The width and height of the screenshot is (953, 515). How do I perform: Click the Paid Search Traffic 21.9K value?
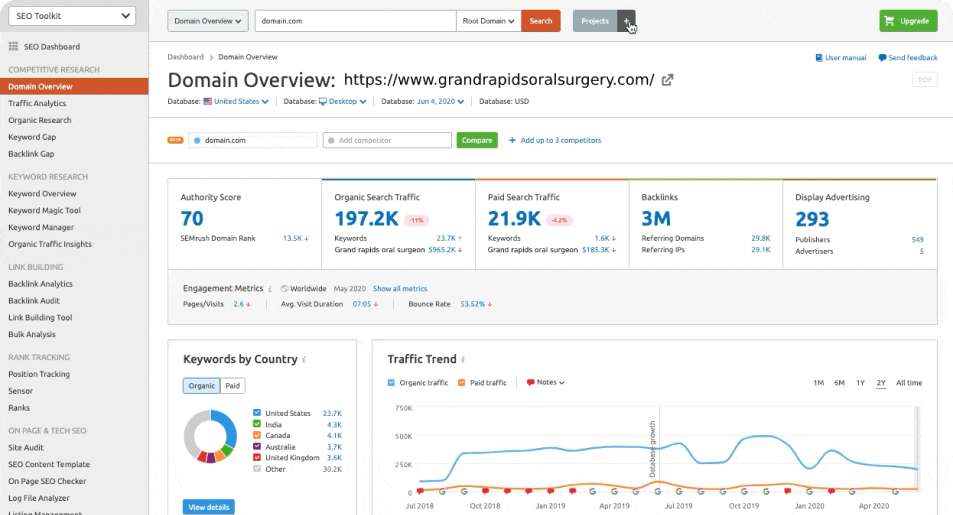[514, 218]
